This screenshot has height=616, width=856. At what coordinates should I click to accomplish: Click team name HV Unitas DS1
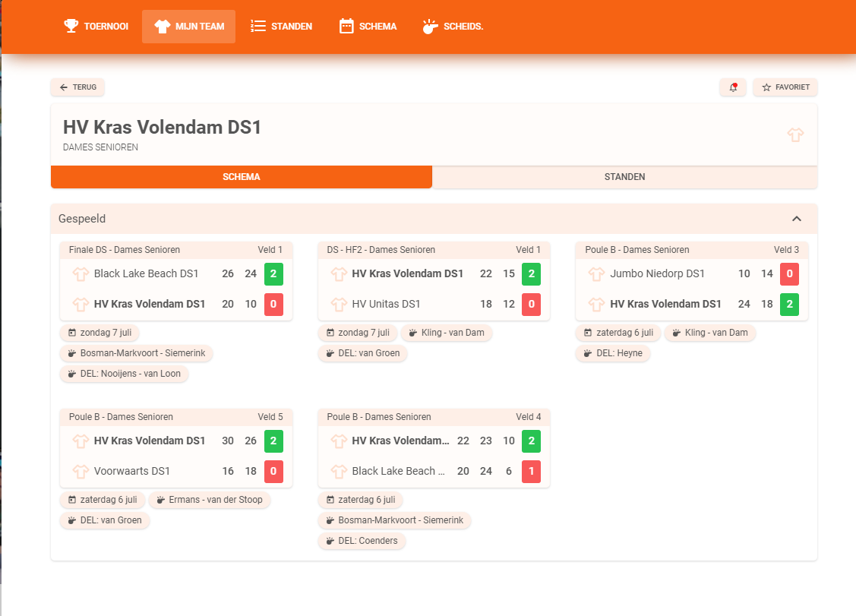pos(386,304)
